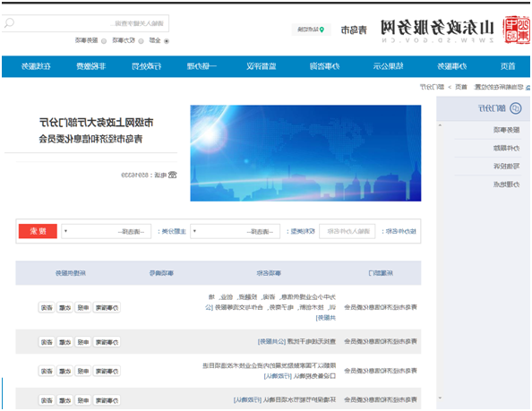
Task: Click 收藏 for 为中小企业提供信息 row
Action: (x=64, y=307)
